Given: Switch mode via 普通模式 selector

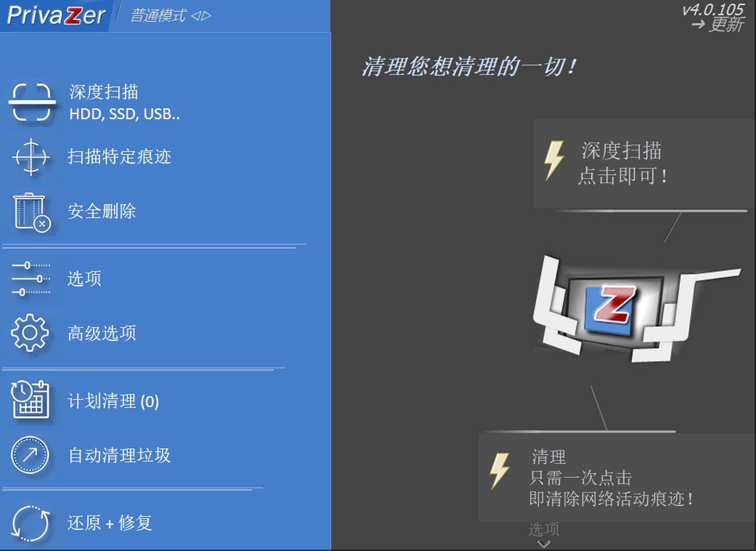Looking at the screenshot, I should pyautogui.click(x=171, y=16).
